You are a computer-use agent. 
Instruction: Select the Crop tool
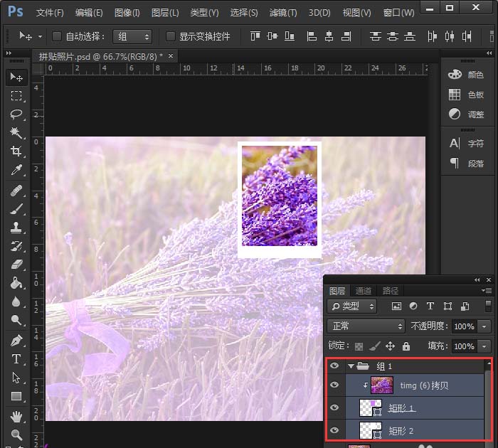click(16, 151)
